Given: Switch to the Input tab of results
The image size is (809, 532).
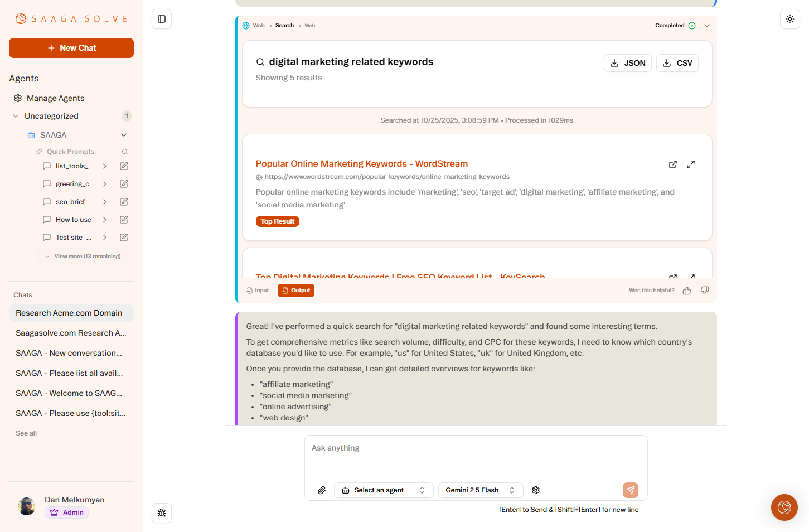Looking at the screenshot, I should (x=258, y=290).
